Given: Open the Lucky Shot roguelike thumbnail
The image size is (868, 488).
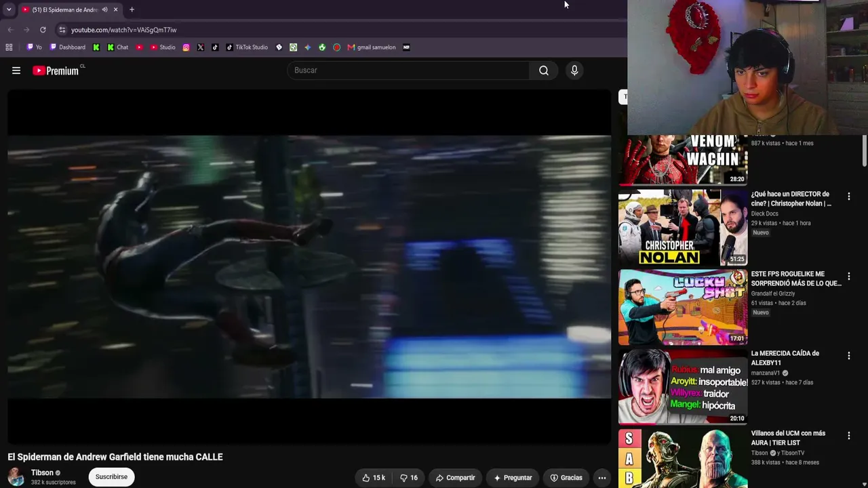Looking at the screenshot, I should [683, 307].
